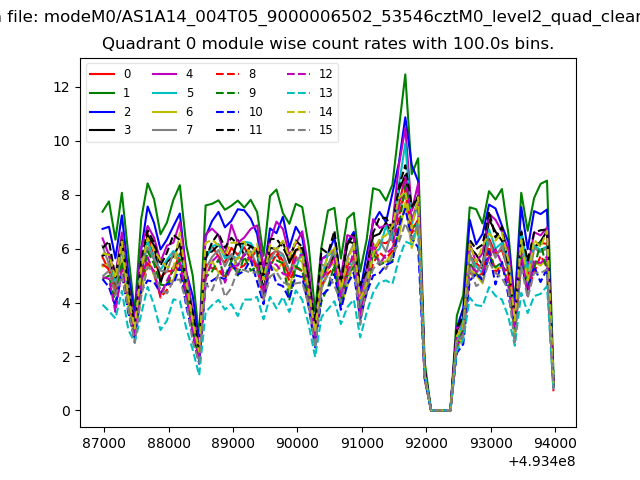640x480 pixels.
Task: Select the blue dashed legend entry 10
Action: pyautogui.click(x=228, y=112)
